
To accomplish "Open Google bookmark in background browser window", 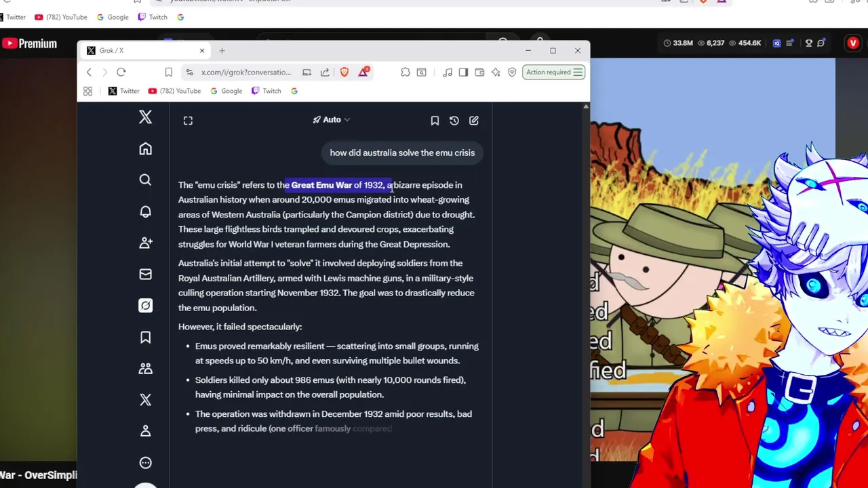I will click(x=112, y=17).
